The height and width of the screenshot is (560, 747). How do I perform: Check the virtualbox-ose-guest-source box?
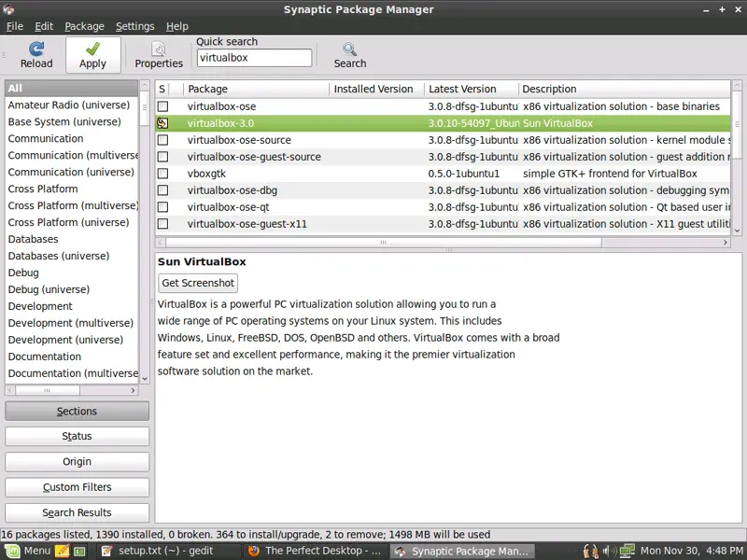[162, 157]
